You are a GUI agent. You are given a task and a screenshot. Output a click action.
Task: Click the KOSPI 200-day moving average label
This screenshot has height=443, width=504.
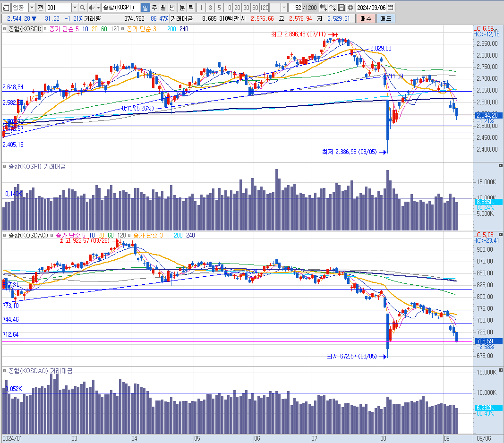pyautogui.click(x=171, y=29)
